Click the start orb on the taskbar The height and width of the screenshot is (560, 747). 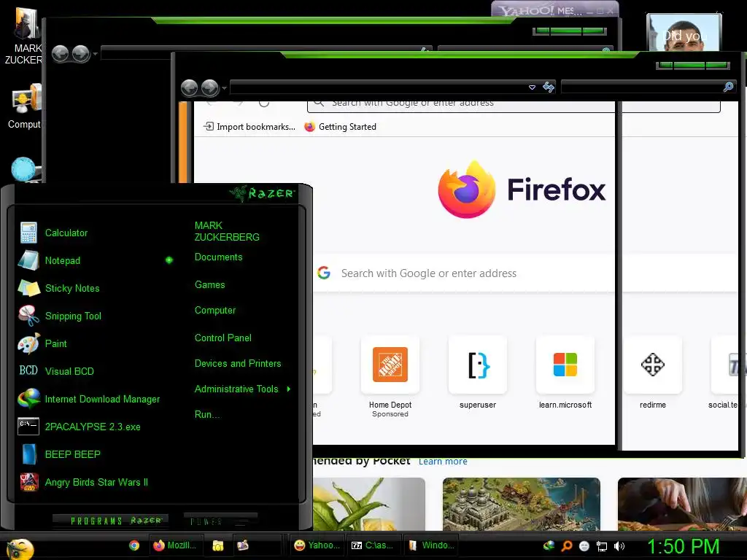click(x=19, y=549)
